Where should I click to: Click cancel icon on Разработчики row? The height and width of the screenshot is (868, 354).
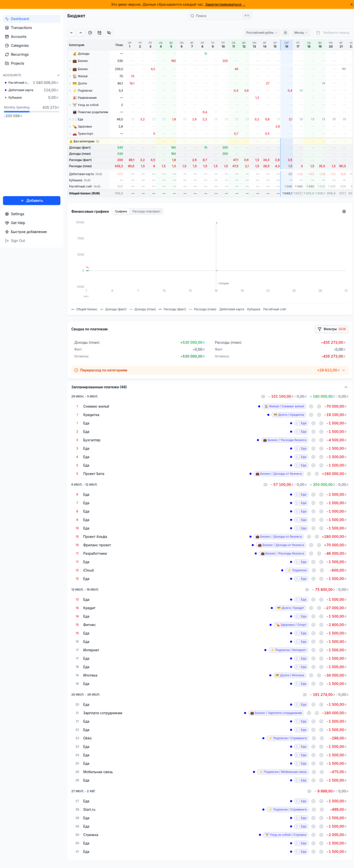[319, 553]
